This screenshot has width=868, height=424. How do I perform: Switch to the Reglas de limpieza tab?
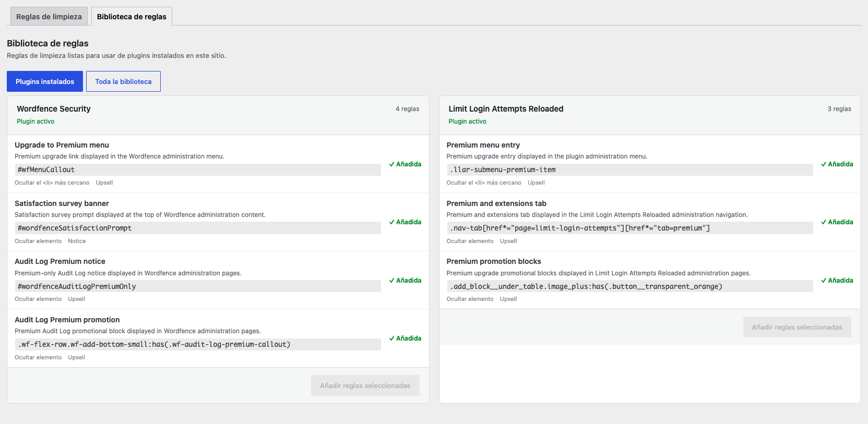pos(49,17)
